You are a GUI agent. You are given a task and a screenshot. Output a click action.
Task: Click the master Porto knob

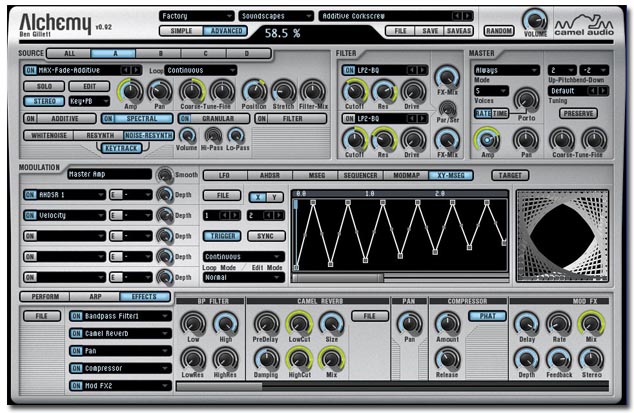click(526, 100)
